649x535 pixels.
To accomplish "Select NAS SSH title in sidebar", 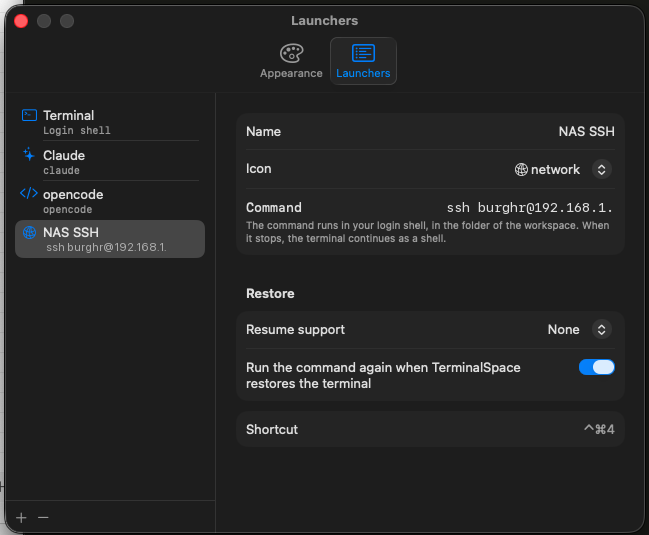I will [71, 233].
